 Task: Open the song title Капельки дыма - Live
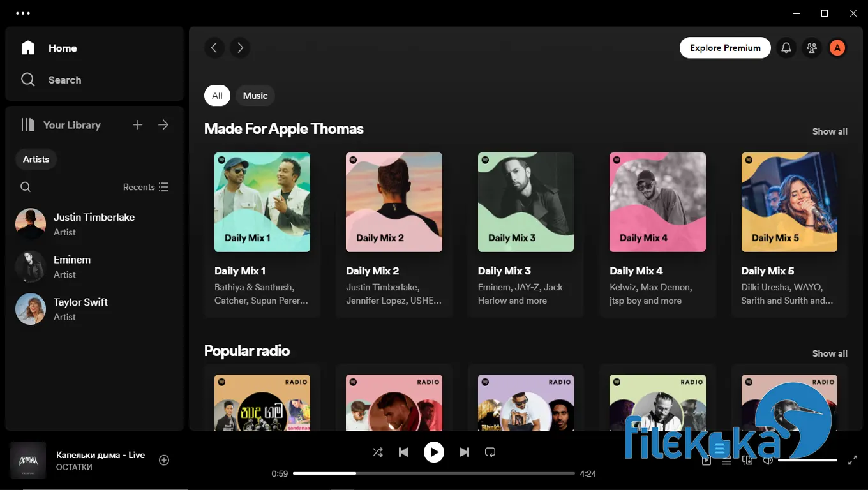pos(101,455)
